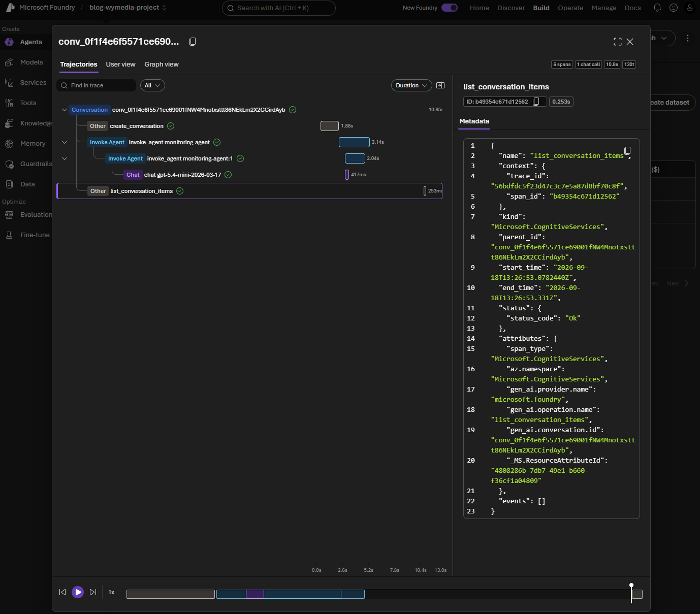Collapse the invoke_agent monitoring-agent:1 node
The height and width of the screenshot is (614, 700).
point(65,158)
